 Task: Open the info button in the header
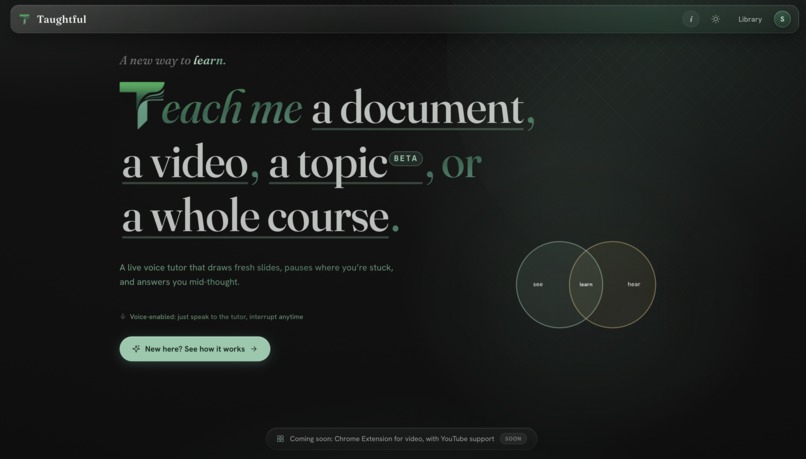tap(691, 20)
